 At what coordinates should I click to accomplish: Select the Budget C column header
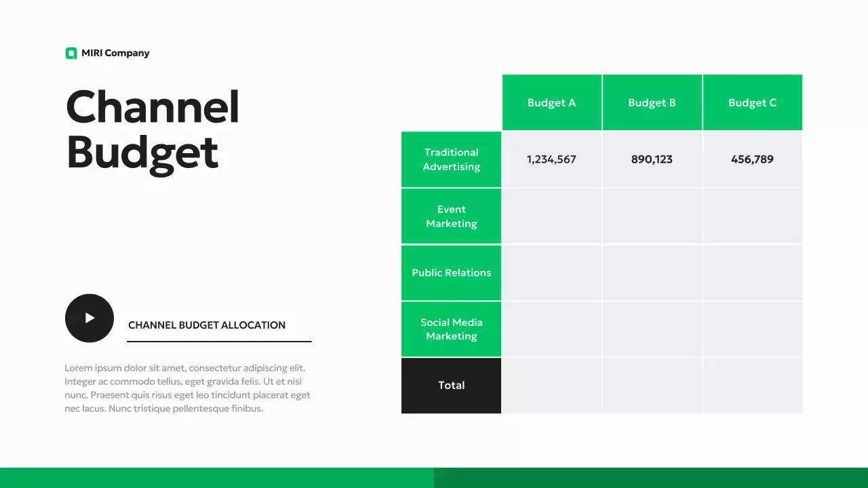pyautogui.click(x=752, y=103)
